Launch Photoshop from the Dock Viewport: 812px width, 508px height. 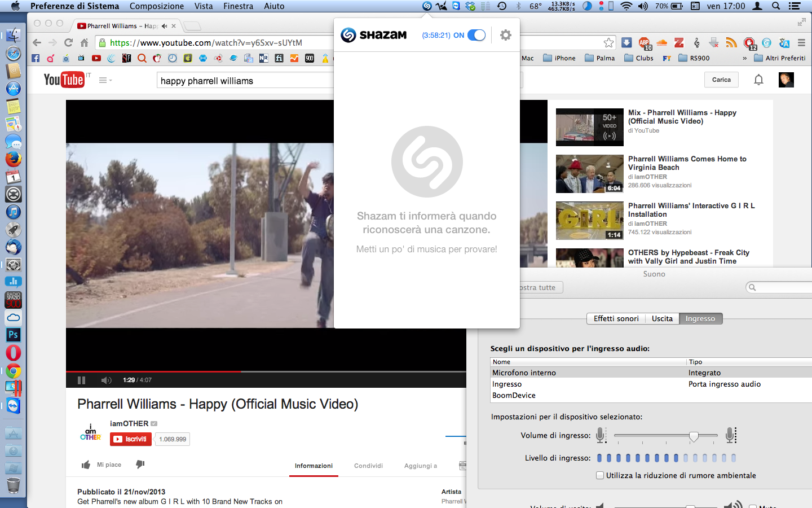click(14, 335)
